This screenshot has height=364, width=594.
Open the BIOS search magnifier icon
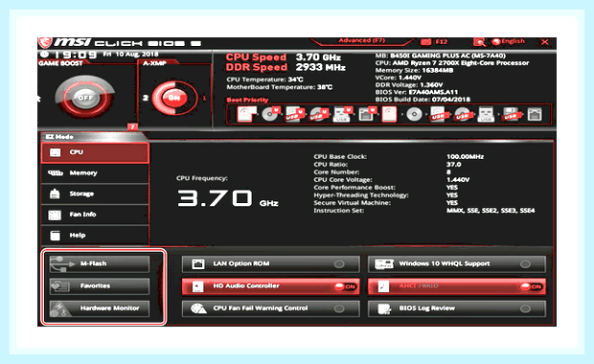click(479, 42)
